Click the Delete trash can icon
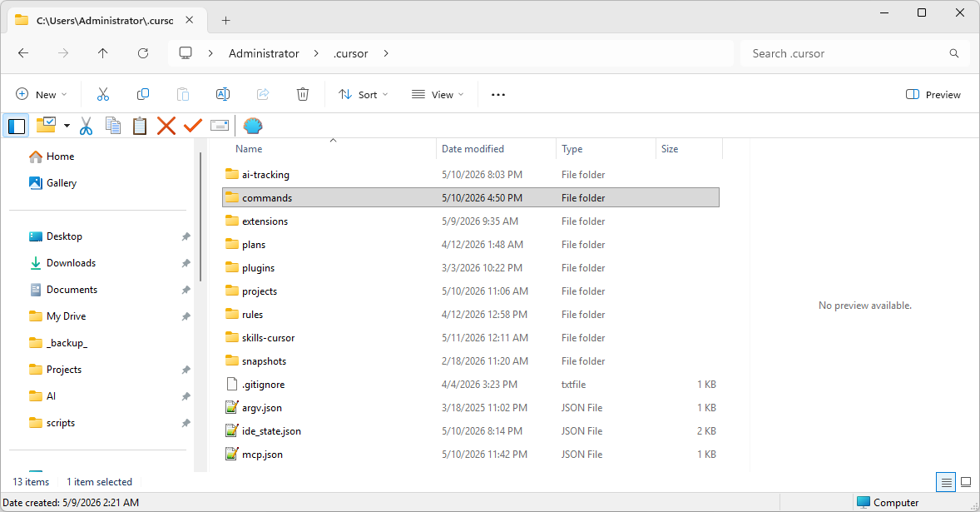The height and width of the screenshot is (512, 980). pos(303,94)
